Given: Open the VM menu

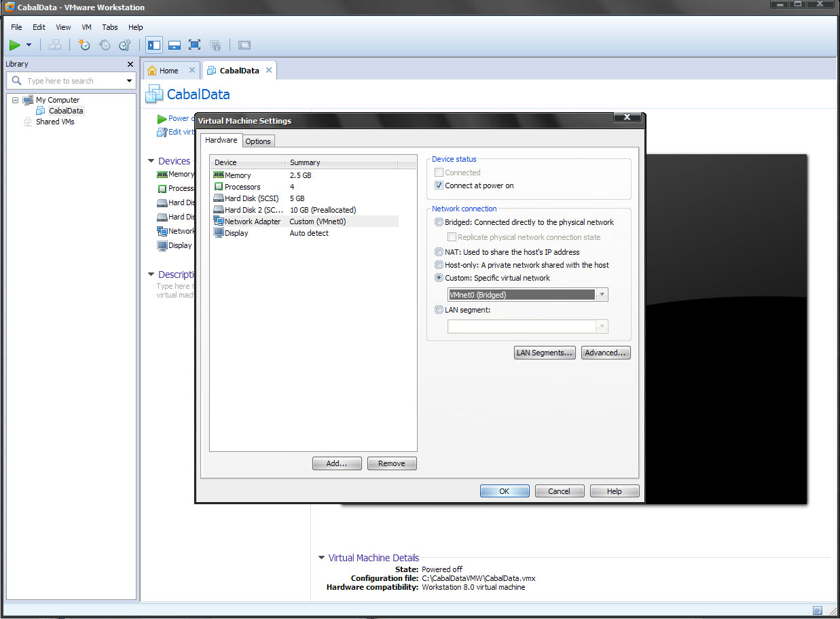Looking at the screenshot, I should click(86, 27).
